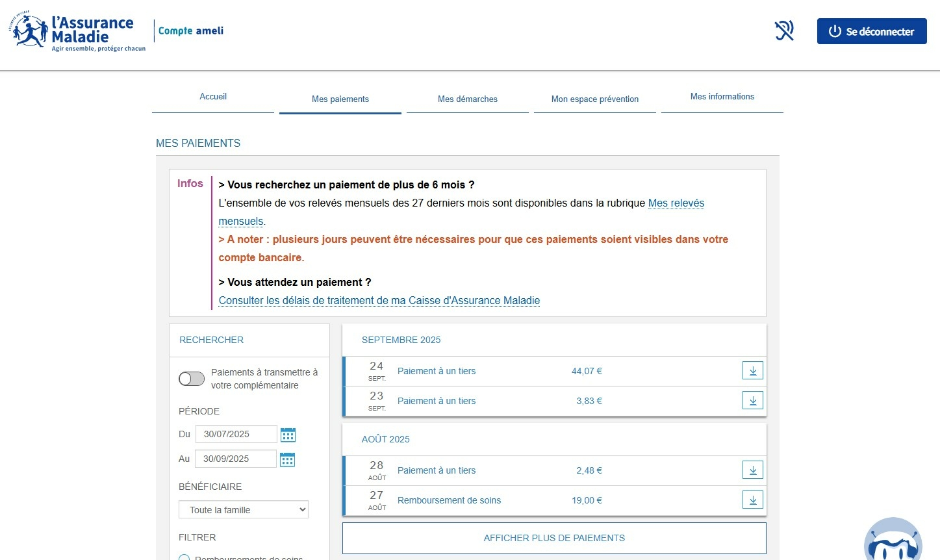Click the accessibility hearing-impaired icon
The width and height of the screenshot is (940, 560).
(784, 31)
